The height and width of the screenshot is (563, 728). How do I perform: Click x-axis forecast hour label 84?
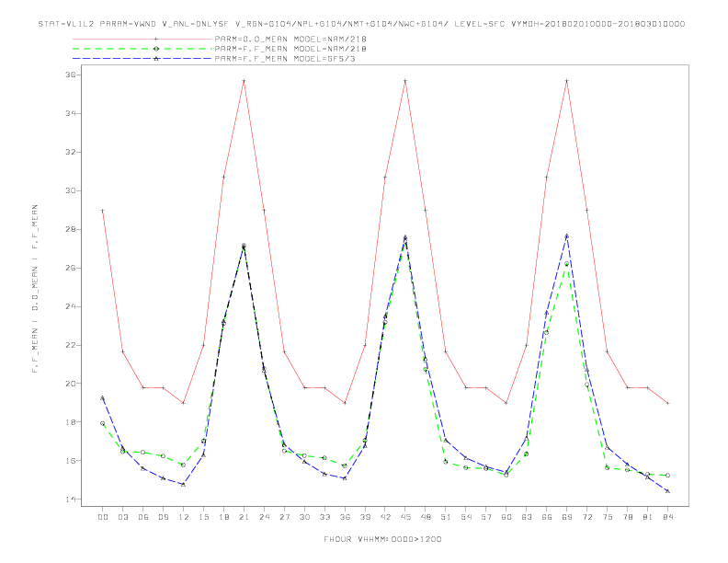coord(667,517)
